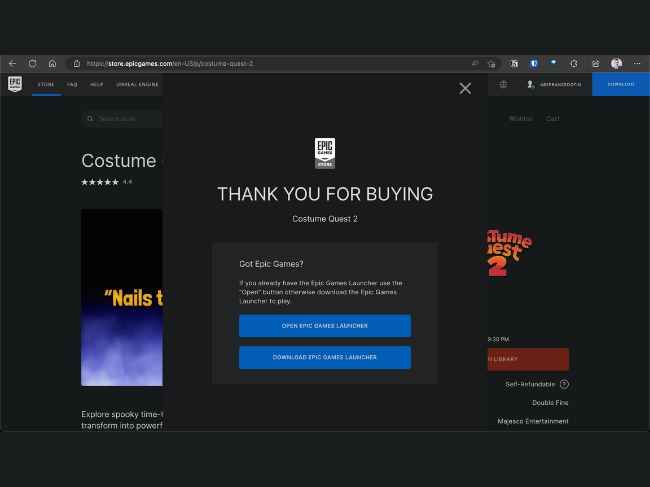Open the HELP menu item
Screen dimensions: 650x487
click(97, 85)
